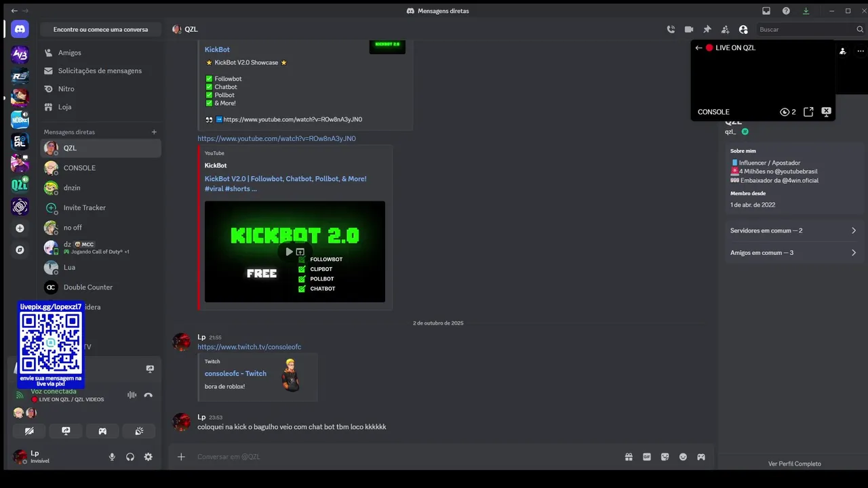Open the no off conversation

click(100, 228)
